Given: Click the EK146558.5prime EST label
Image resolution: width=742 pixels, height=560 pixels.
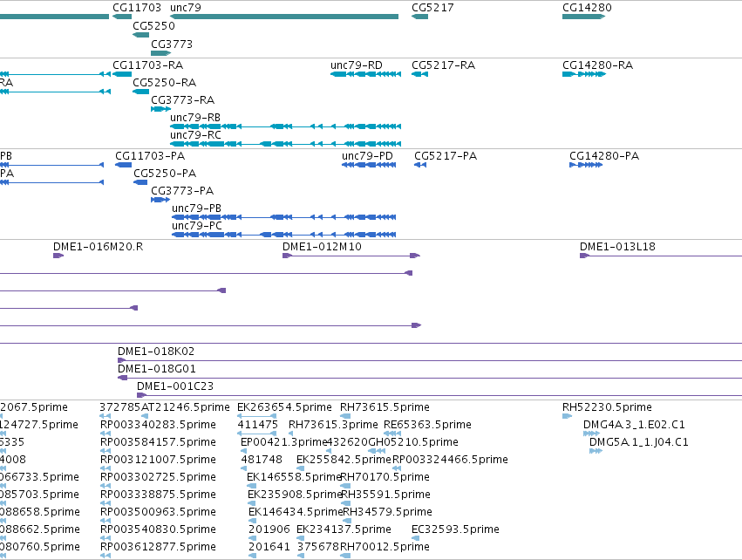Looking at the screenshot, I should point(294,477).
